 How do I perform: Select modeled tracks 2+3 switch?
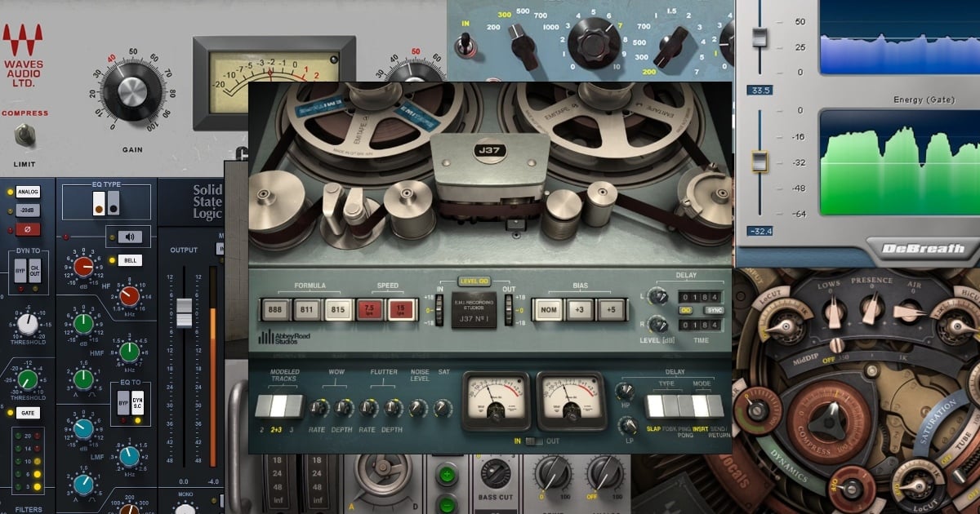pos(278,405)
